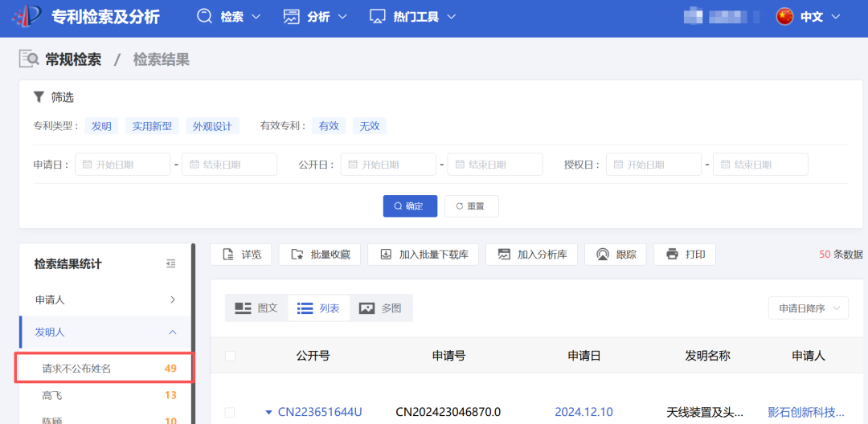Viewport: 868px width, 424px height.
Task: Click the 批量收藏 button
Action: click(320, 255)
